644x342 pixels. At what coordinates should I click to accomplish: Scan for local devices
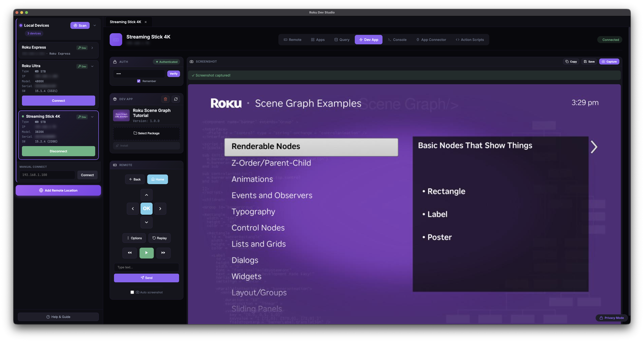point(80,26)
